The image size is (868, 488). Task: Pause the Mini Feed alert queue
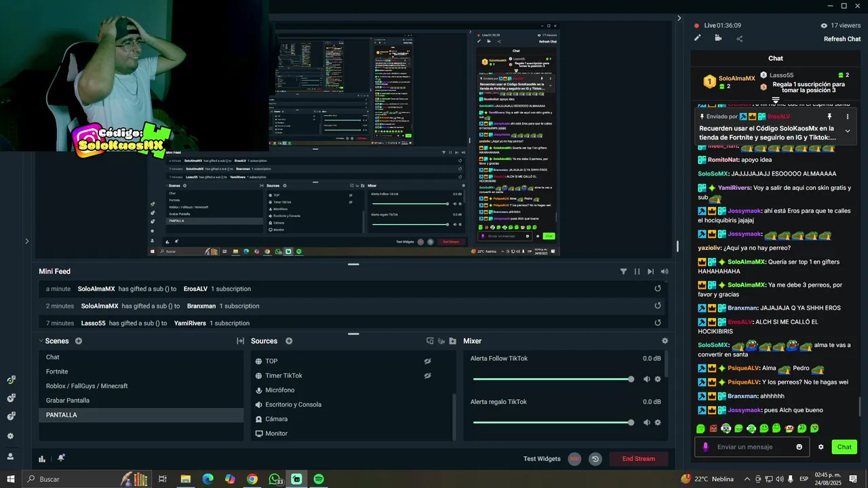[637, 271]
